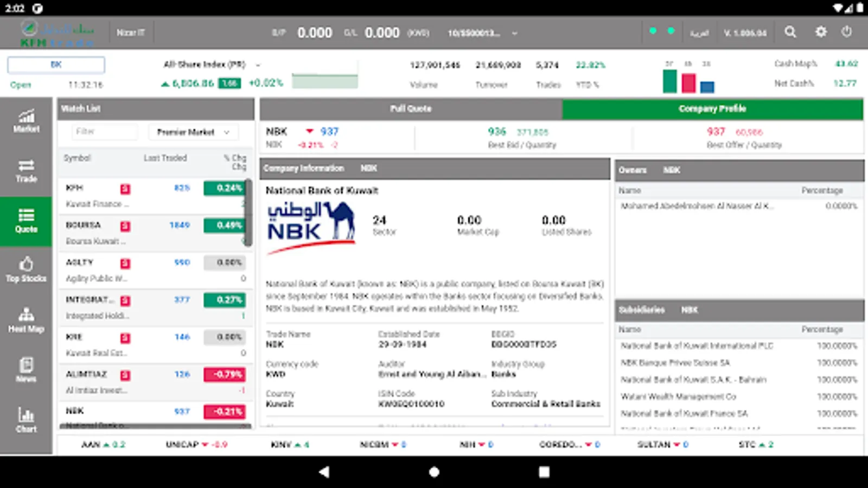Select the Quote section in sidebar
868x488 pixels.
tap(26, 221)
